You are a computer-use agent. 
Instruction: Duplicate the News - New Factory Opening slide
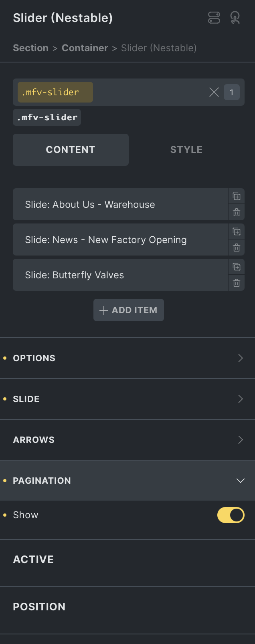click(x=237, y=231)
